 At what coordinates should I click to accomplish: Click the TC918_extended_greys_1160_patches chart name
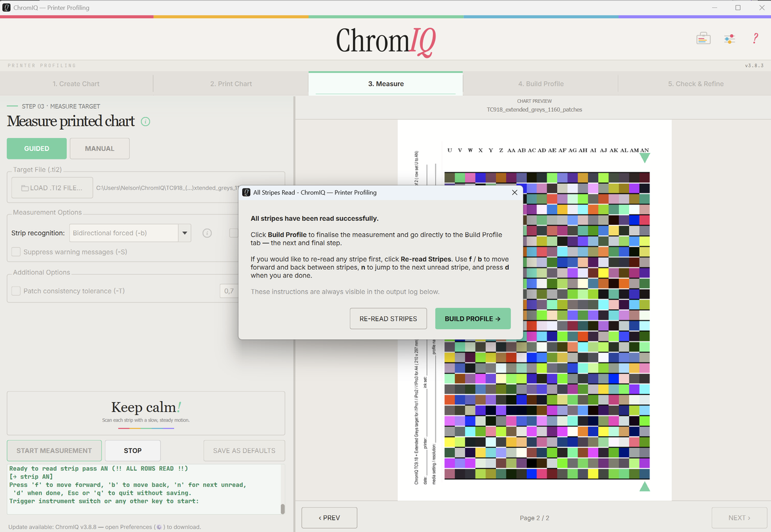[535, 110]
